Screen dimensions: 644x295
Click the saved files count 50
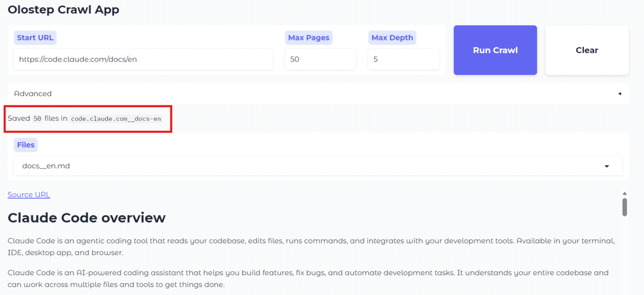click(x=37, y=119)
